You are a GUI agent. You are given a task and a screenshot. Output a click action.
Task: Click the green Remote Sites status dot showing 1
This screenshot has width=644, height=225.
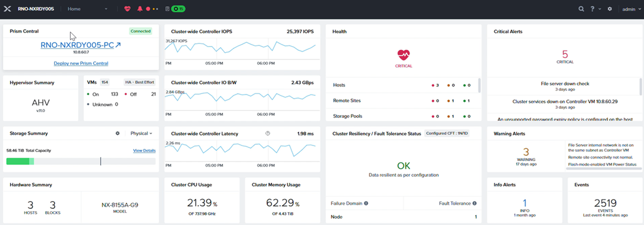coord(464,101)
